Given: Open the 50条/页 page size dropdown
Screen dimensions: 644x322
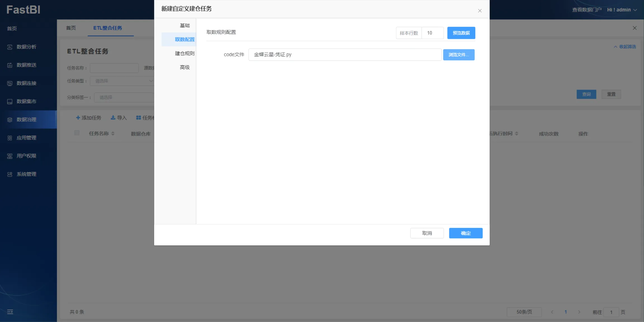Looking at the screenshot, I should click(x=524, y=312).
